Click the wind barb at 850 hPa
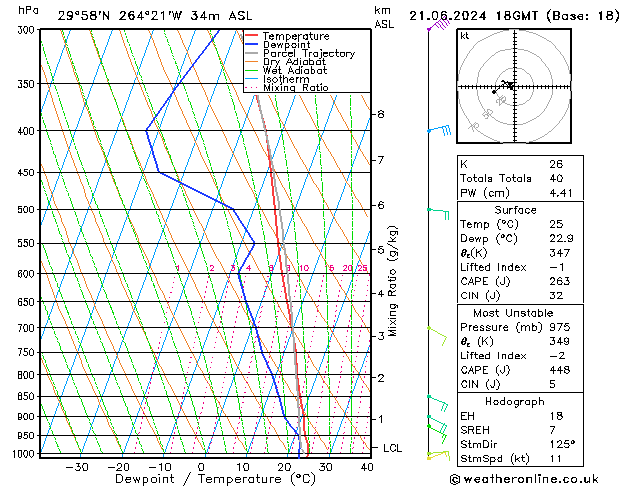The image size is (629, 486). pyautogui.click(x=438, y=403)
